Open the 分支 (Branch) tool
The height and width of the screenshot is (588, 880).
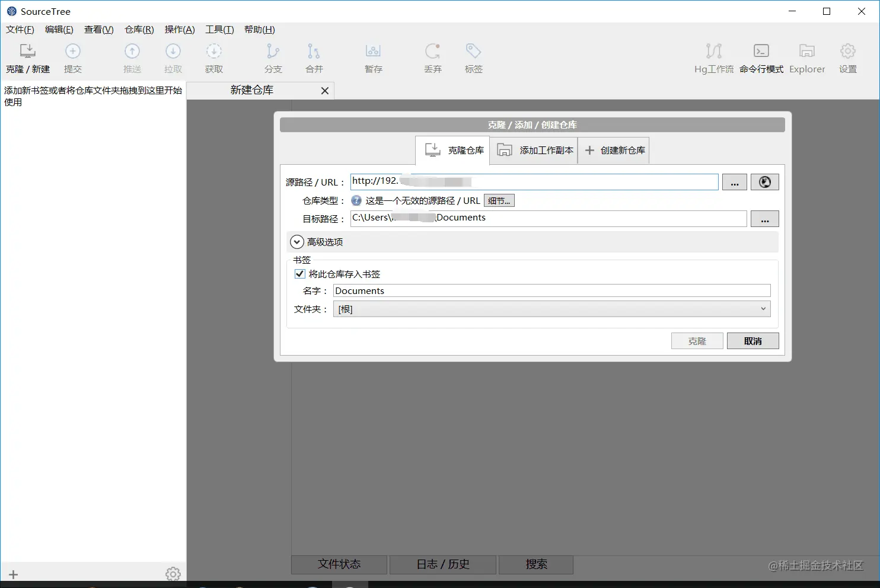[x=273, y=57]
